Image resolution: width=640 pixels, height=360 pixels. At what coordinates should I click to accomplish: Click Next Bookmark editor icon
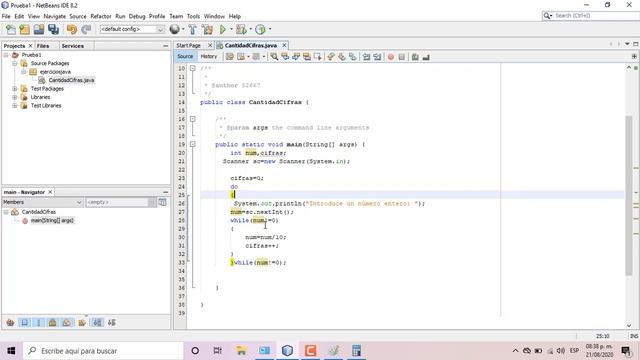pos(342,57)
